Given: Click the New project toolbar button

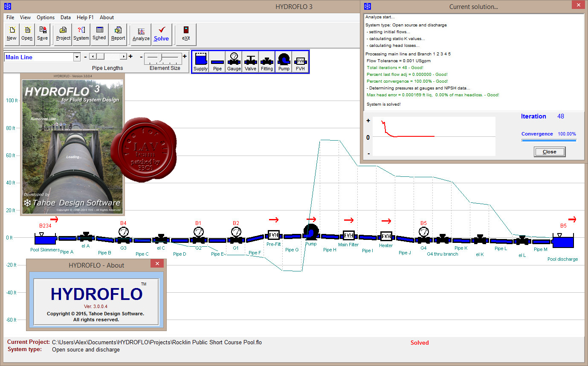Looking at the screenshot, I should [x=12, y=34].
